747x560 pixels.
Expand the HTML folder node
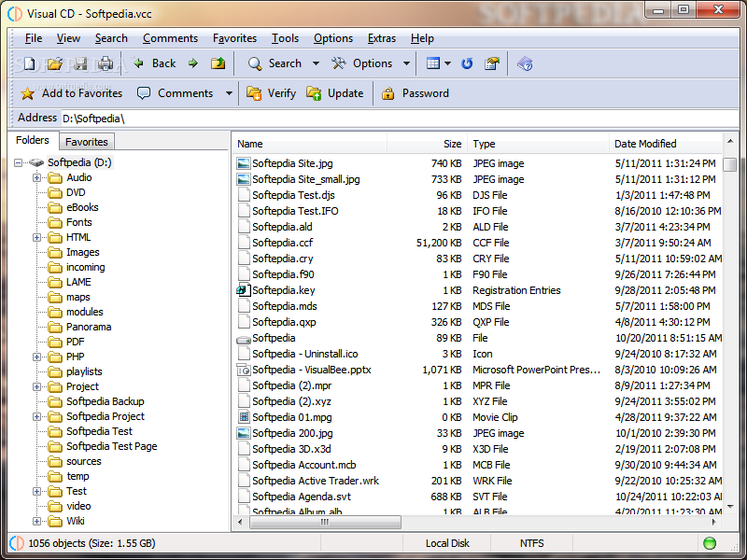(x=36, y=237)
